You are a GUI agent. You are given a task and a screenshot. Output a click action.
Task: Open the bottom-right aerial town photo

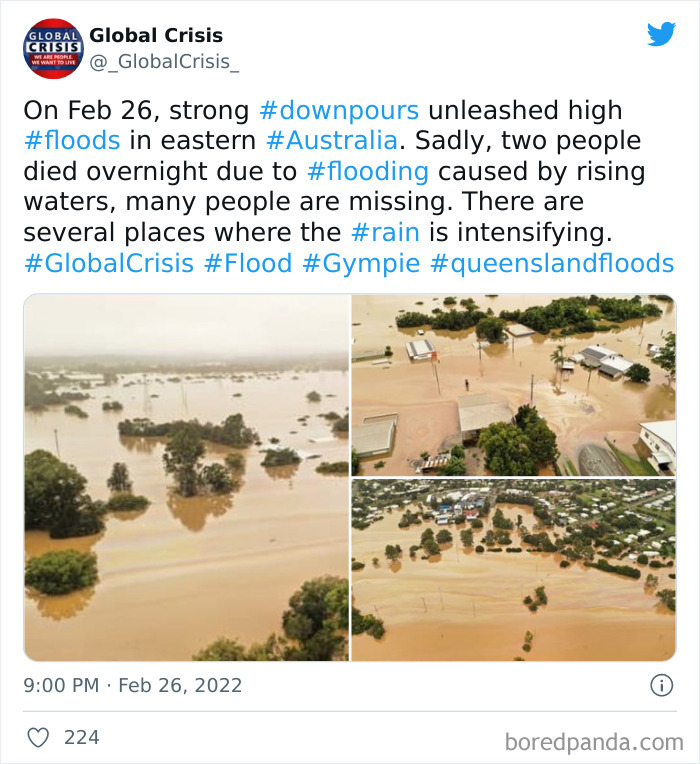pos(513,569)
